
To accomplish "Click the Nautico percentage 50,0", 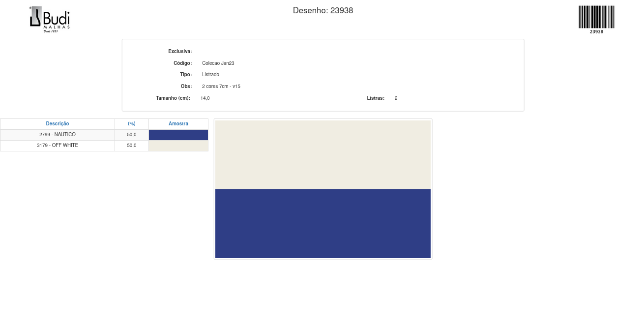I will (x=132, y=135).
